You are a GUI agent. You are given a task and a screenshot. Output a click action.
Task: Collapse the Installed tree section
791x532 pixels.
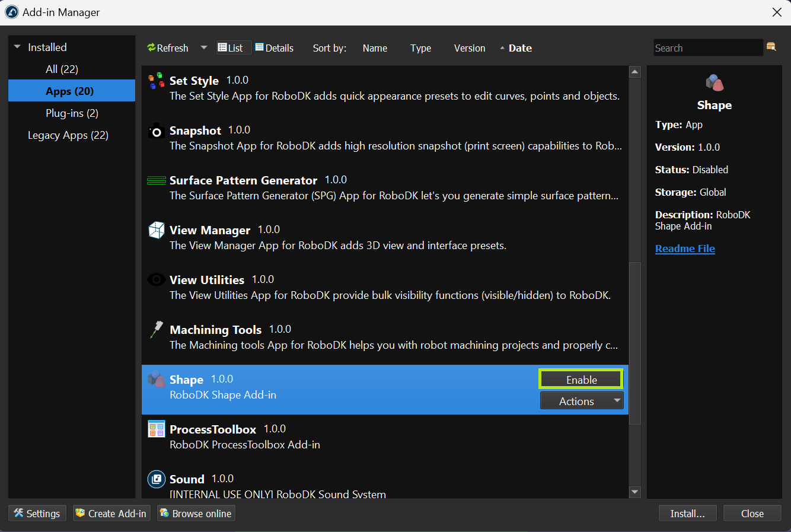point(17,47)
